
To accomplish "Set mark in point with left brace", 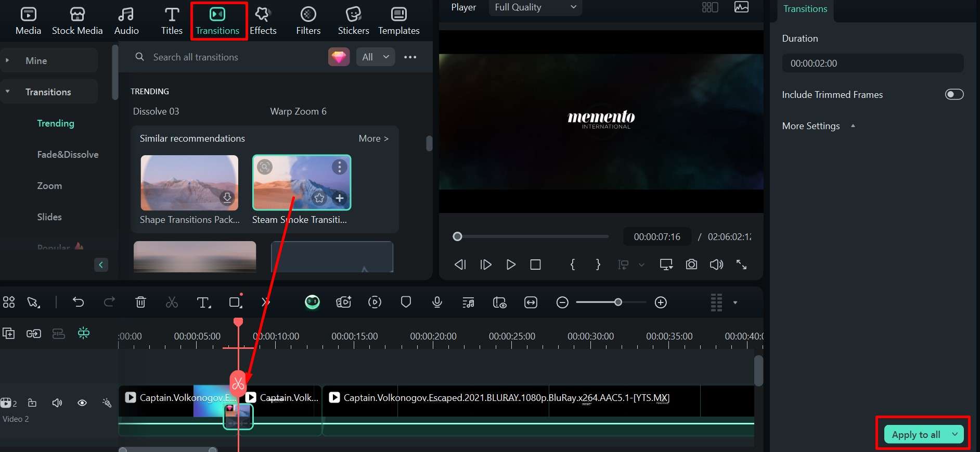I will (573, 265).
